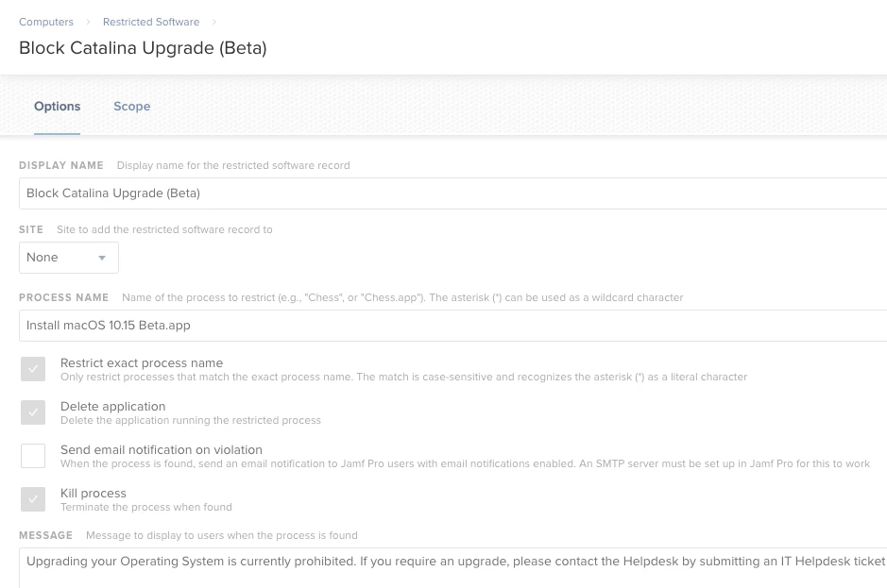Viewport: 887px width, 588px height.
Task: Click the Message text area
Action: (x=452, y=567)
